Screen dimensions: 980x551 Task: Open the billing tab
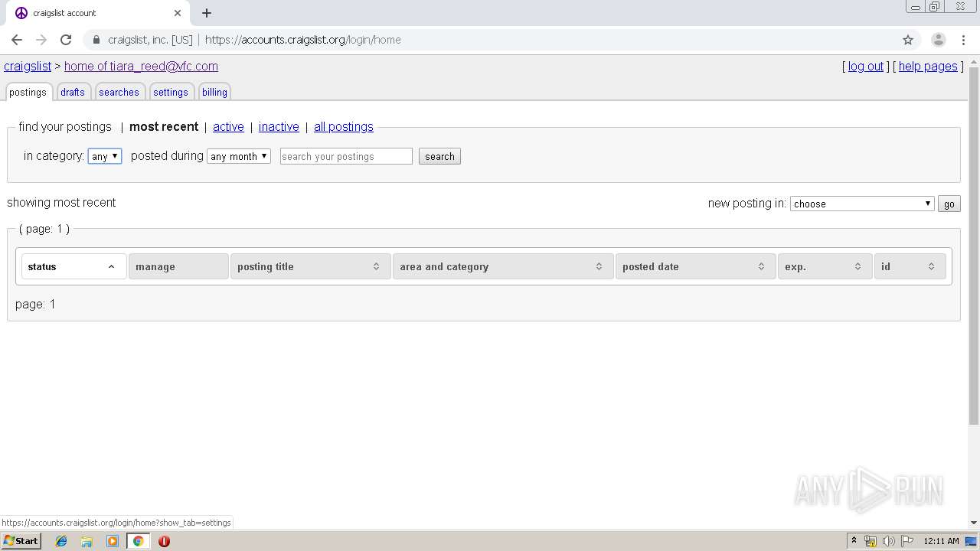point(214,92)
